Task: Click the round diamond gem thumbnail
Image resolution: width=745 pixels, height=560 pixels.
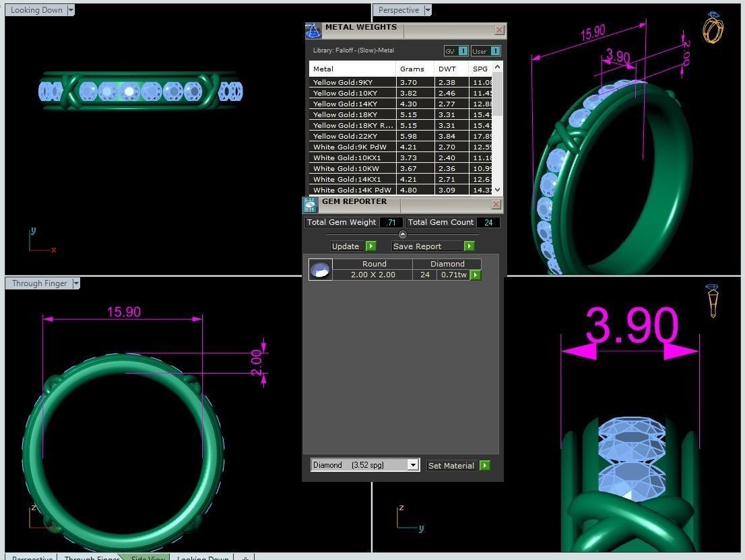Action: (320, 269)
